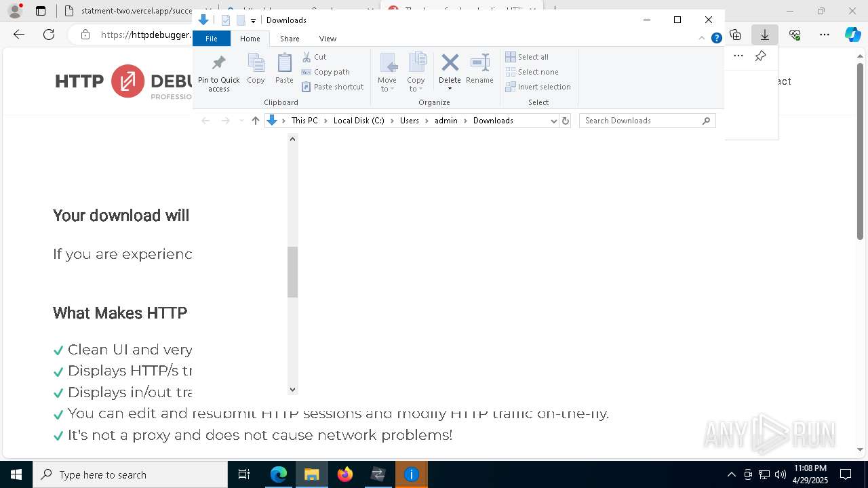Switch to the View ribbon tab

(x=328, y=39)
